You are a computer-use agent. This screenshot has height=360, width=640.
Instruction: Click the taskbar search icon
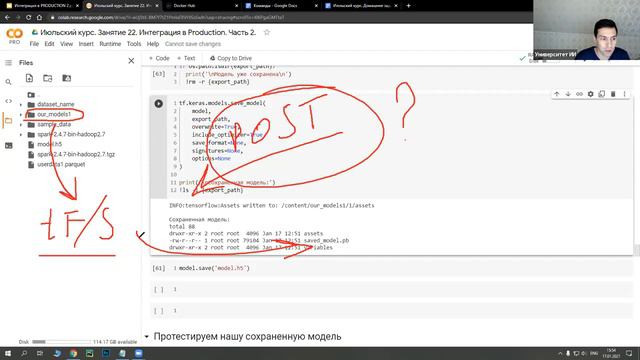(24, 353)
